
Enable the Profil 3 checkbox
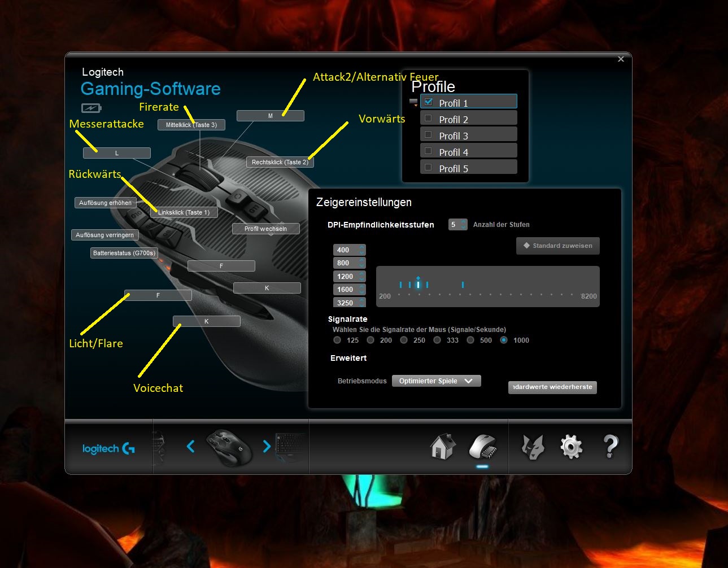[x=428, y=135]
